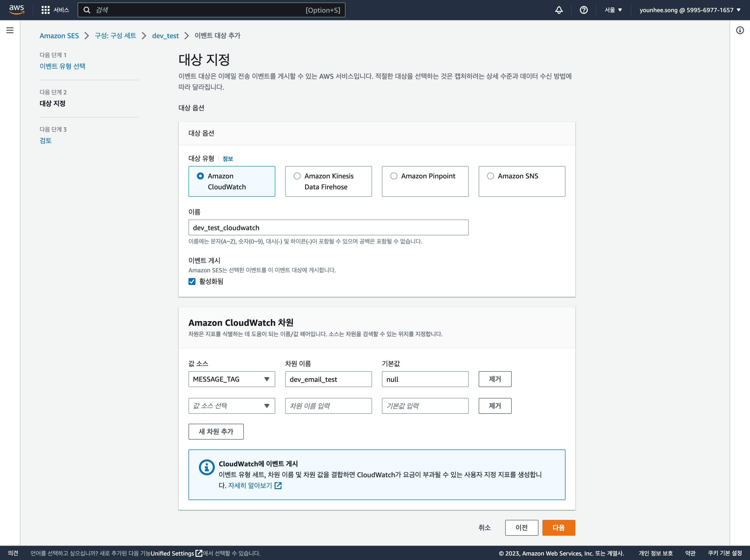Select the Amazon Kinesis Data Firehose option
The height and width of the screenshot is (560, 750).
tap(297, 176)
